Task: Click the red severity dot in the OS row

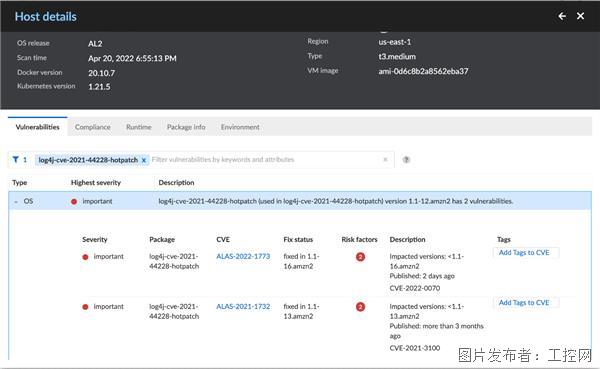Action: point(74,201)
